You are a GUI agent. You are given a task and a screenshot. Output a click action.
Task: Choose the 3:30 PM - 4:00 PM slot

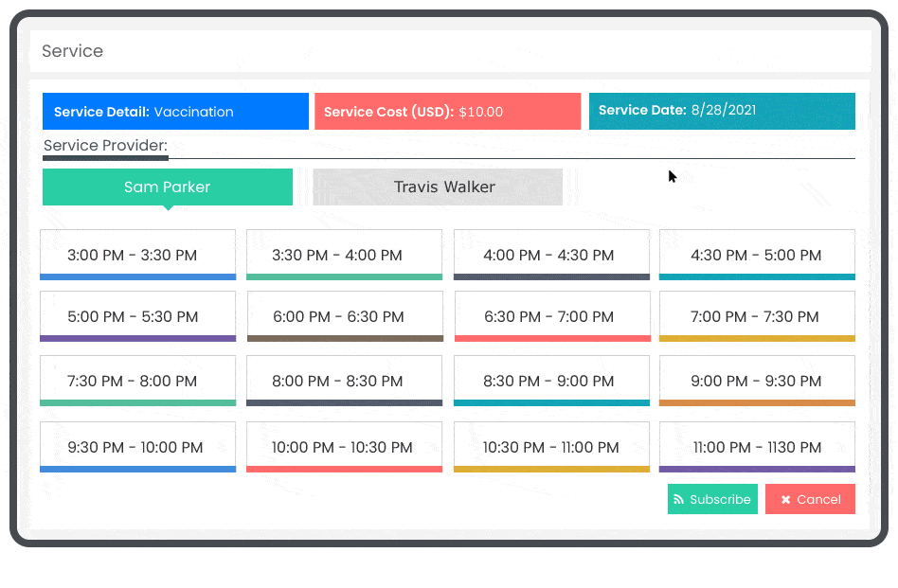point(344,254)
